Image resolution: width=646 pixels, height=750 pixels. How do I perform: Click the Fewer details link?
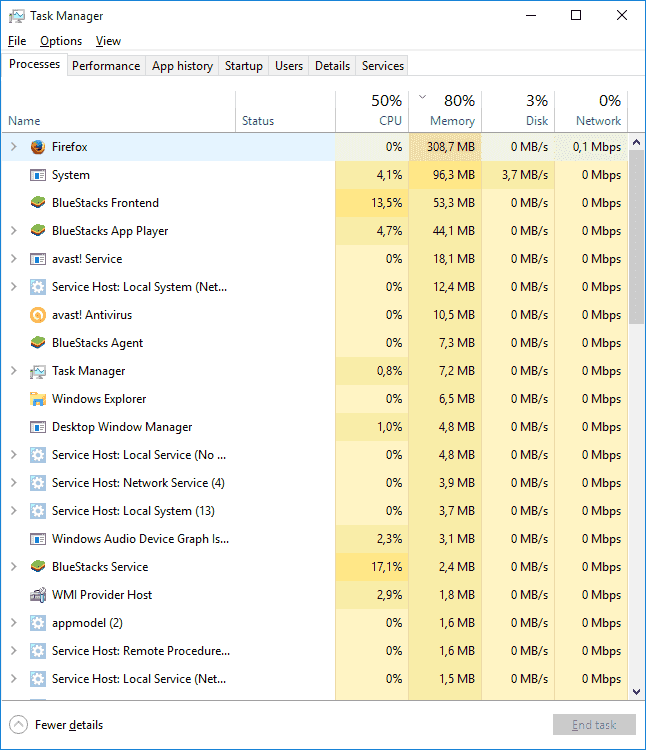pyautogui.click(x=69, y=725)
